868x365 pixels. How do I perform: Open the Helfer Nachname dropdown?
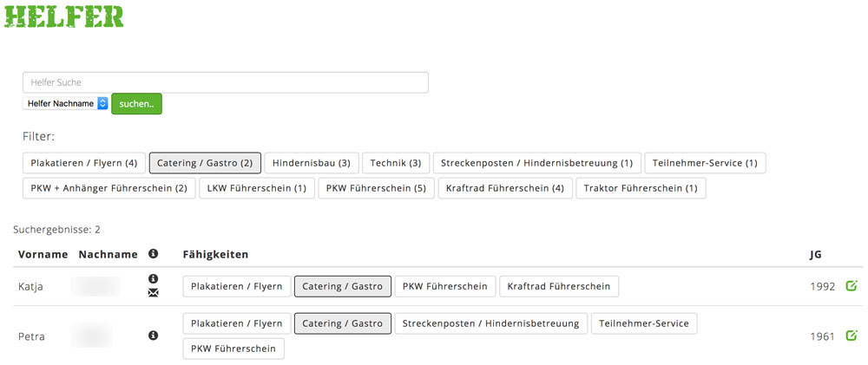click(66, 103)
